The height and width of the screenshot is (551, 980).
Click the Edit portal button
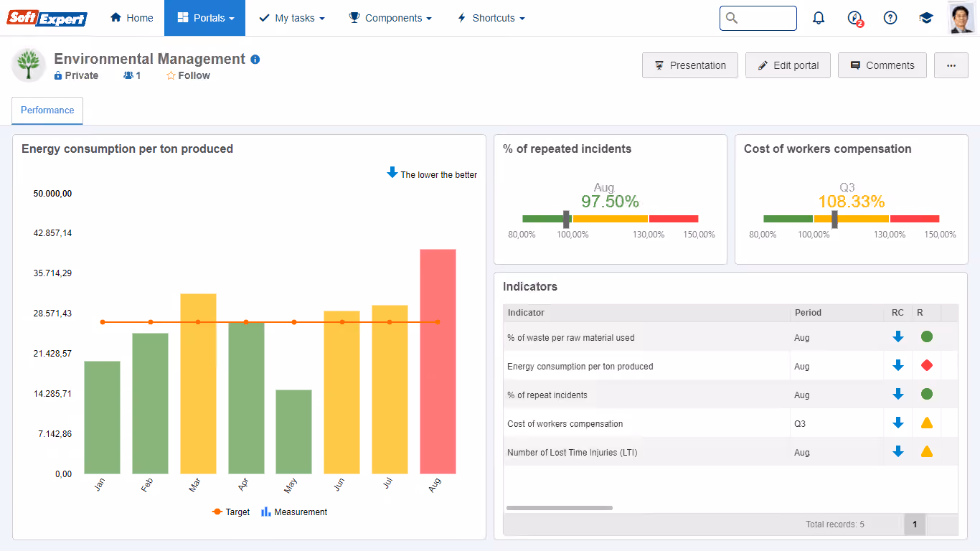[x=788, y=65]
